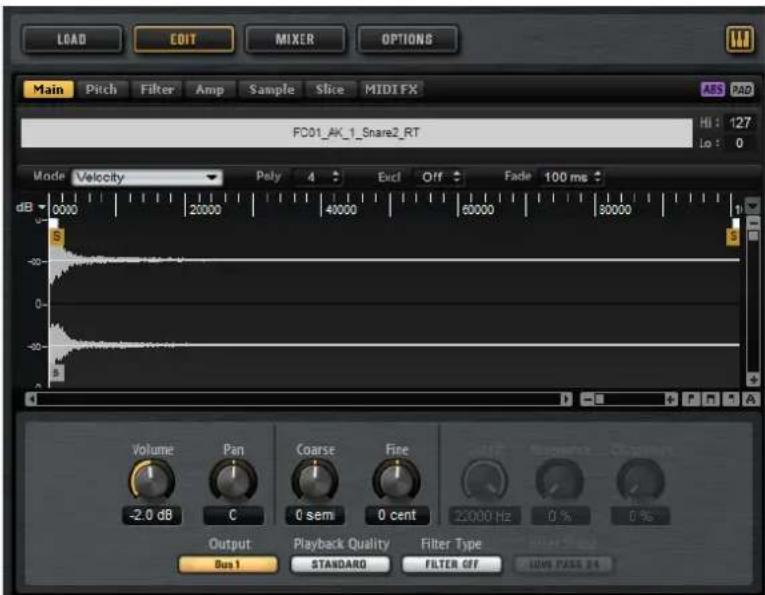The image size is (765, 595).
Task: Select the Main tab
Action: (48, 89)
